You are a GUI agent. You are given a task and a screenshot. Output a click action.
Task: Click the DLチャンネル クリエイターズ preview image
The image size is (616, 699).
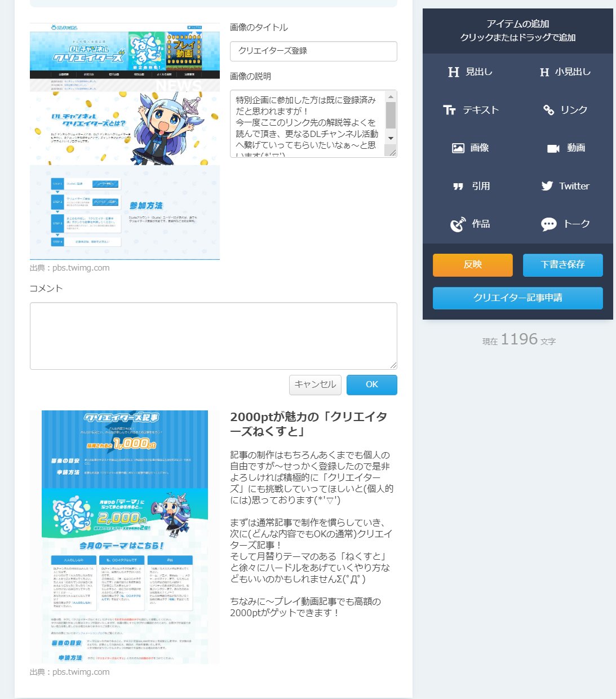[125, 141]
